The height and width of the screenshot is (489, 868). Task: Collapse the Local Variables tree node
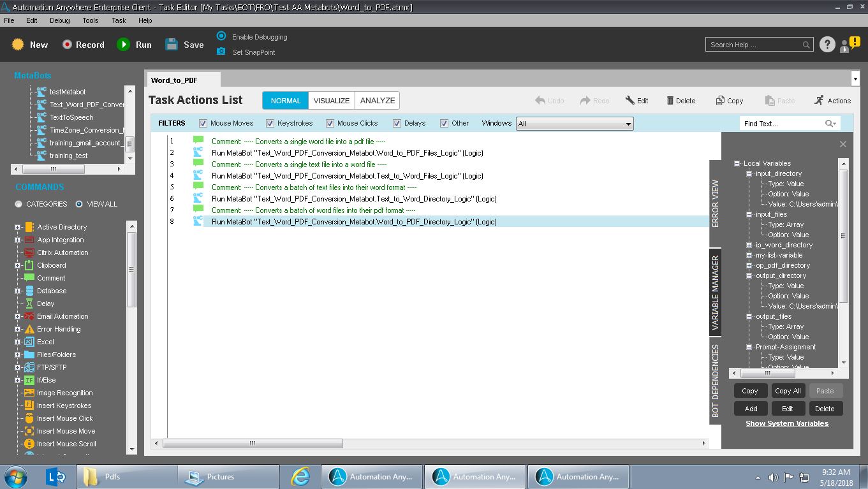tap(737, 163)
